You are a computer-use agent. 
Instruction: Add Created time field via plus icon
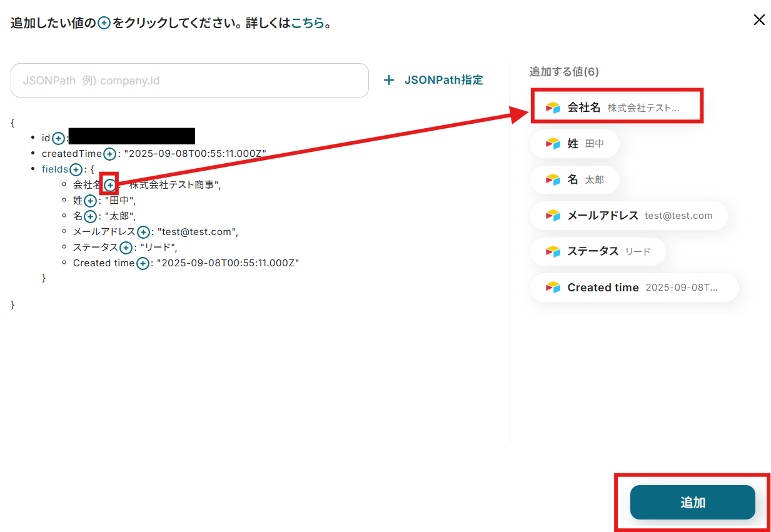pos(143,263)
